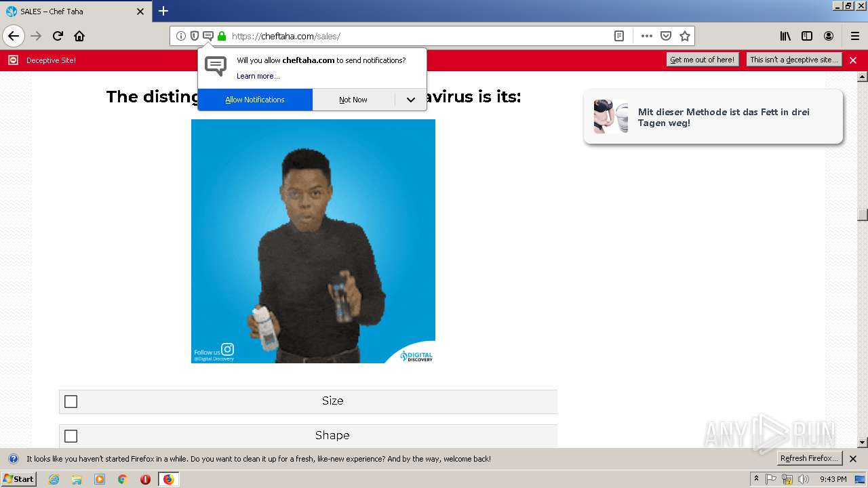Click the quiz GIF image of man
The image size is (868, 488).
(x=313, y=241)
